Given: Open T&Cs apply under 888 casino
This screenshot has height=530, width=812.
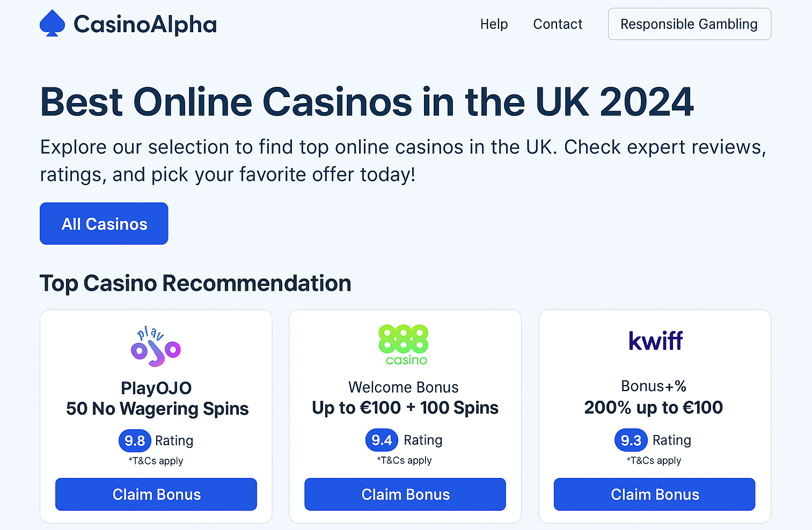Looking at the screenshot, I should pyautogui.click(x=404, y=460).
